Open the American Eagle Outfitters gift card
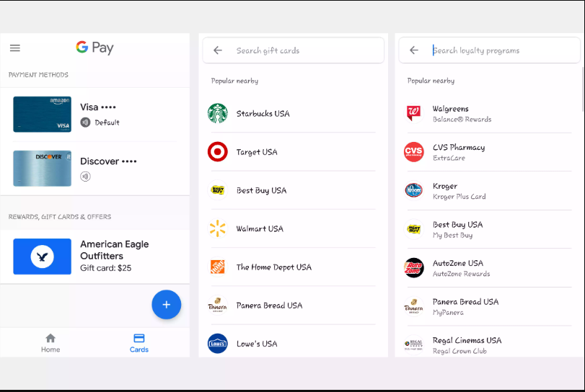Image resolution: width=585 pixels, height=392 pixels. coord(94,257)
